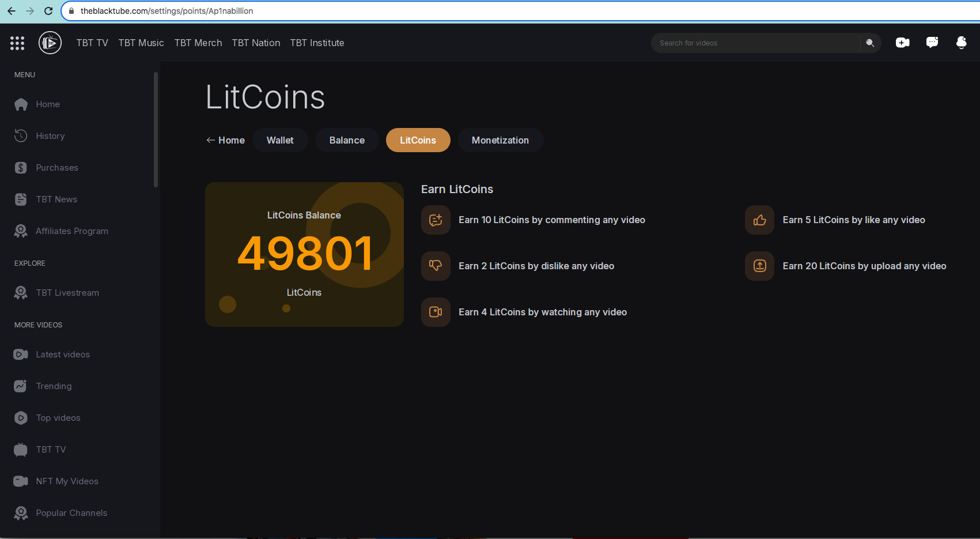980x539 pixels.
Task: Click 'Earn 10 LitCoins by commenting any video'
Action: point(552,220)
